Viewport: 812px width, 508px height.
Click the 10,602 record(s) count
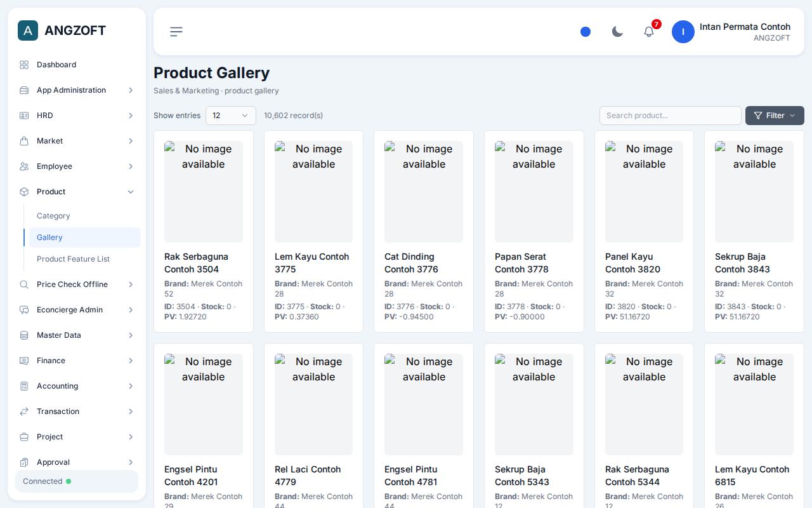coord(293,116)
